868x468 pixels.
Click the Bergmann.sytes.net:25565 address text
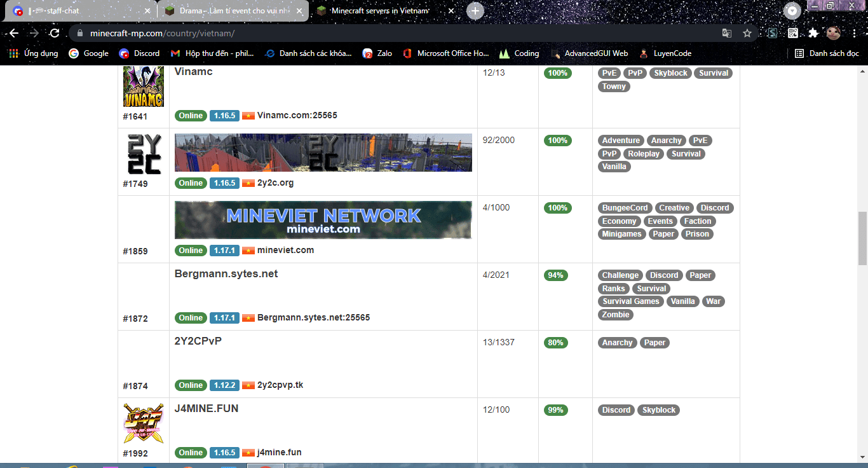[314, 318]
